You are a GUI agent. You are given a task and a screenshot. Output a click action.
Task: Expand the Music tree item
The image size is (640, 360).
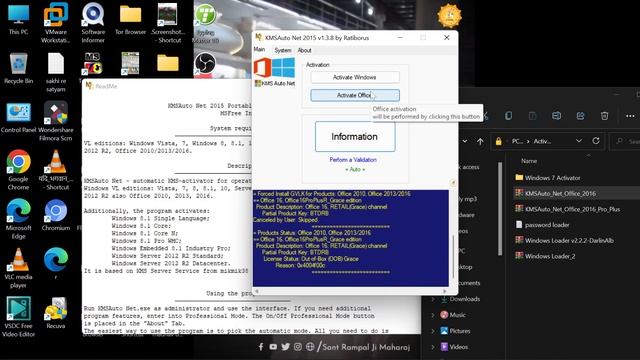pos(433,315)
